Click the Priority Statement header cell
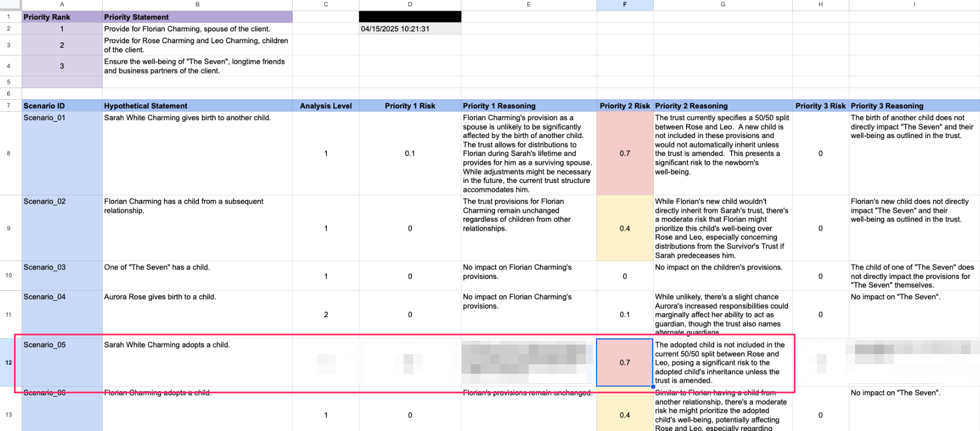The width and height of the screenshot is (980, 431). 197,17
